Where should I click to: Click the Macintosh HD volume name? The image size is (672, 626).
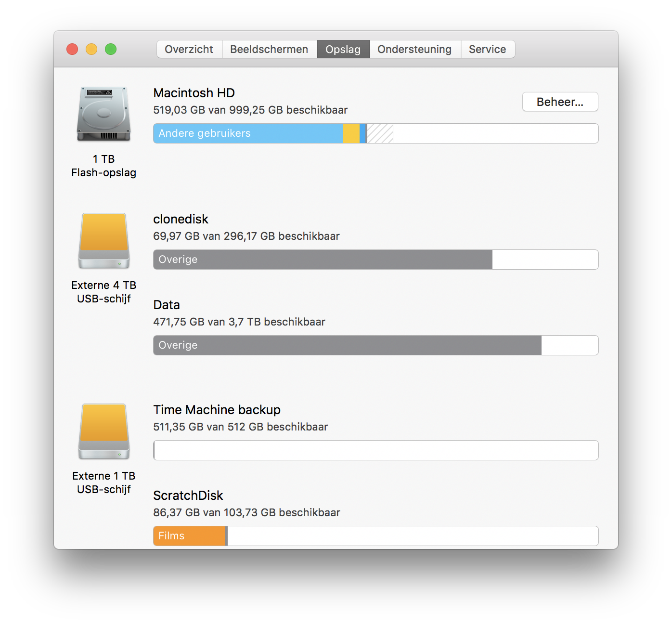click(194, 93)
